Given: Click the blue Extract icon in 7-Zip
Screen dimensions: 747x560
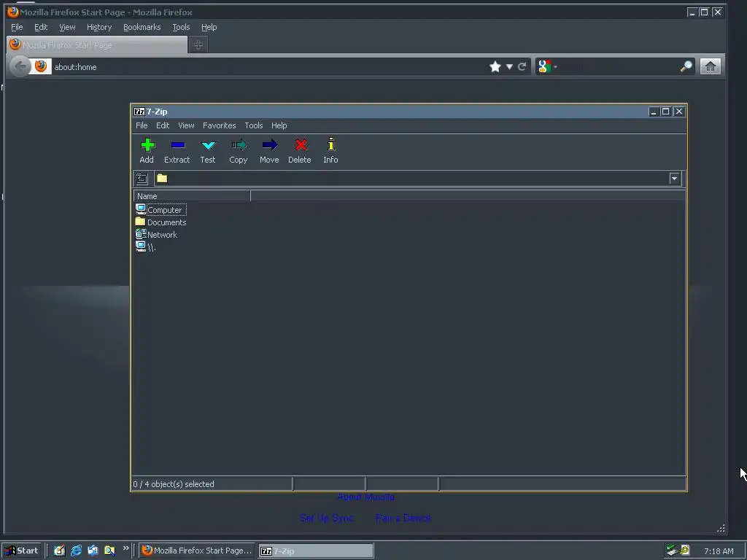Looking at the screenshot, I should [x=178, y=145].
